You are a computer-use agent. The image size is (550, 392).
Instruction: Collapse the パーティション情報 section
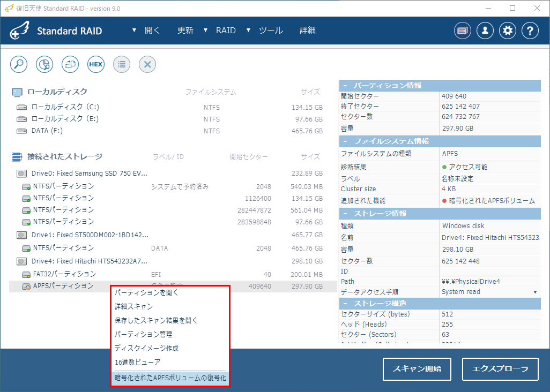(345, 86)
